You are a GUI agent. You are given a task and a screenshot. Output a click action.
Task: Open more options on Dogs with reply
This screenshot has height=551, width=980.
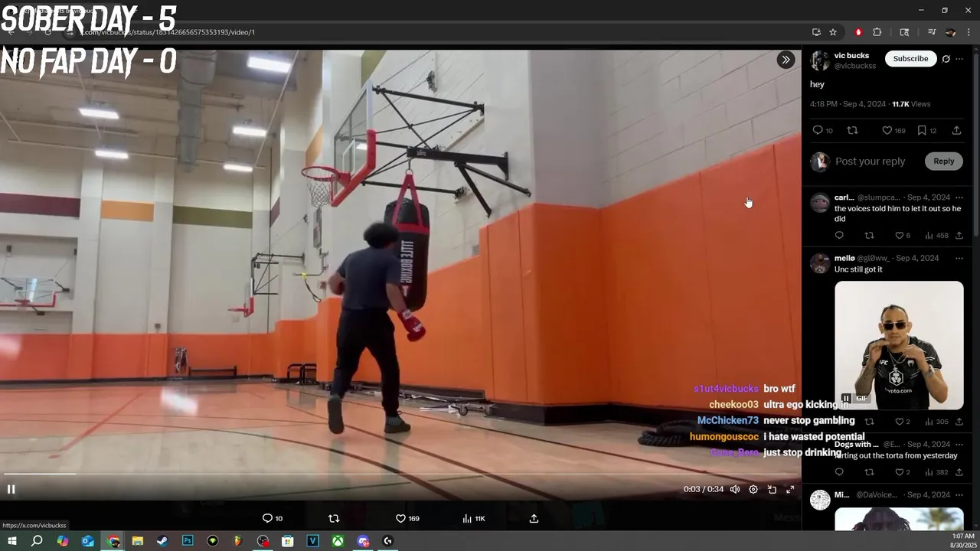click(x=959, y=445)
